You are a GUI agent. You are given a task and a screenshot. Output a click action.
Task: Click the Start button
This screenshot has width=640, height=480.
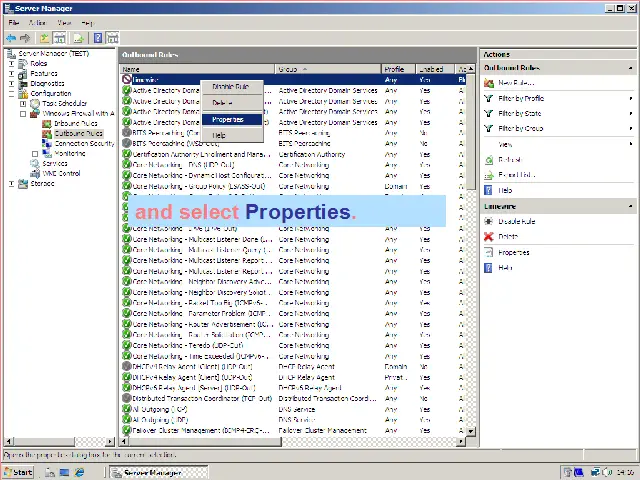tap(18, 472)
